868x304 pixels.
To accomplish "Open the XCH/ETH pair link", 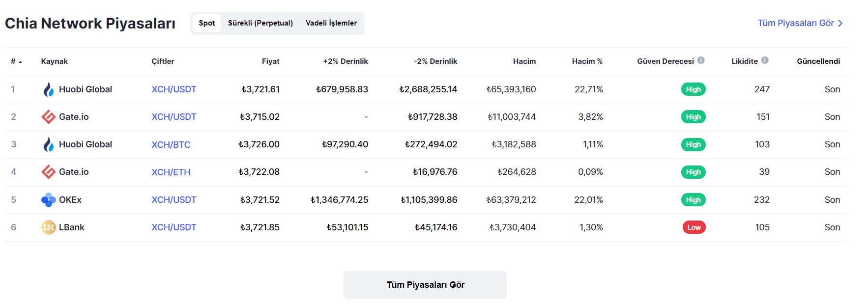I will pos(171,172).
